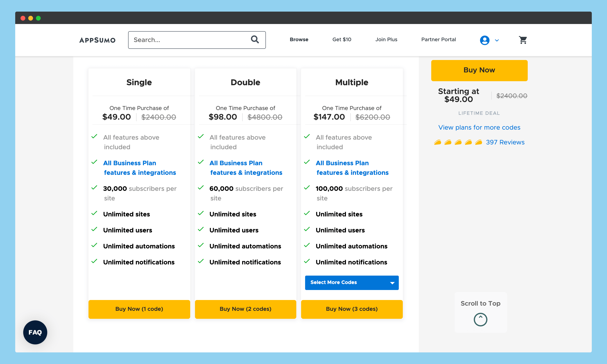
Task: Click Buy Now (2 codes) button
Action: (245, 309)
